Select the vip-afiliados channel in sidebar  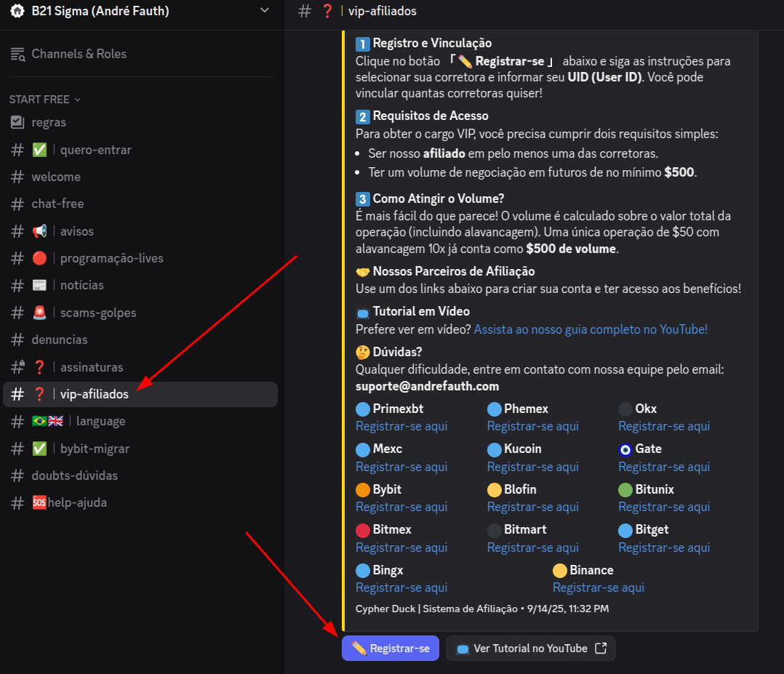140,394
